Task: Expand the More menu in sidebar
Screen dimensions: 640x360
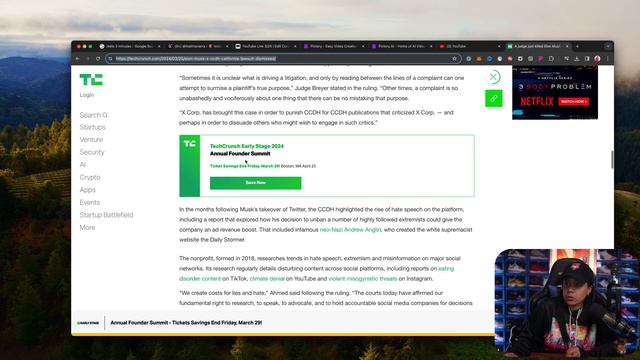Action: tap(87, 228)
